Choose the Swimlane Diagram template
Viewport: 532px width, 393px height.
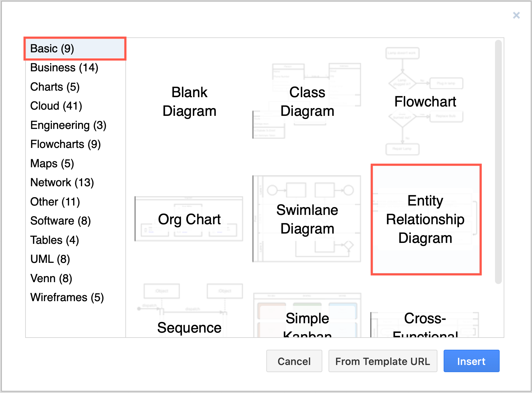pyautogui.click(x=307, y=219)
